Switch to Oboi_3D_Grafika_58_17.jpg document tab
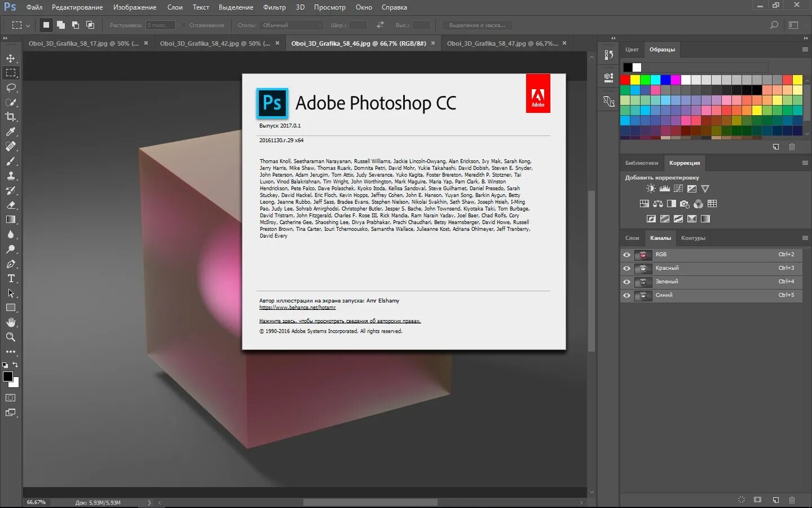Image resolution: width=812 pixels, height=508 pixels. [83, 43]
